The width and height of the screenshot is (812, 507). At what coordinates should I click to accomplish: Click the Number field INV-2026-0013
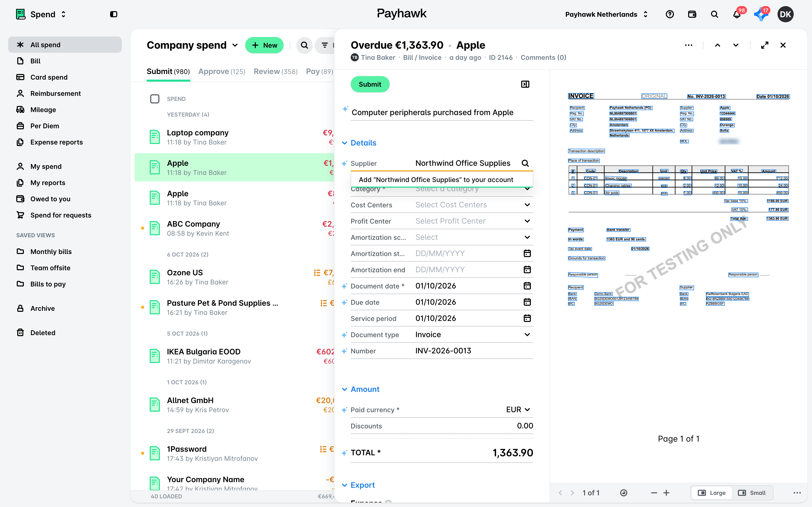[473, 351]
